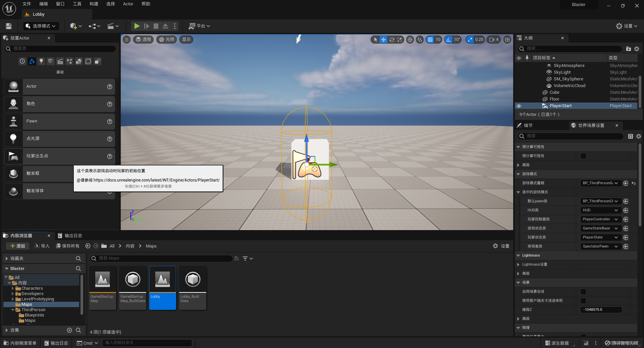
Task: Select the Rotate tool in viewport
Action: pos(392,40)
